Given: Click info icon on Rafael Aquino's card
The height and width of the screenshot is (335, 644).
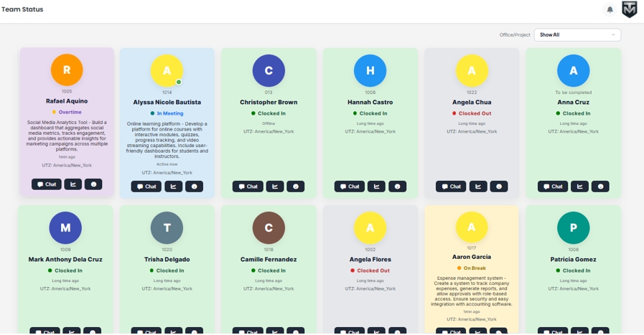Looking at the screenshot, I should pyautogui.click(x=93, y=184).
